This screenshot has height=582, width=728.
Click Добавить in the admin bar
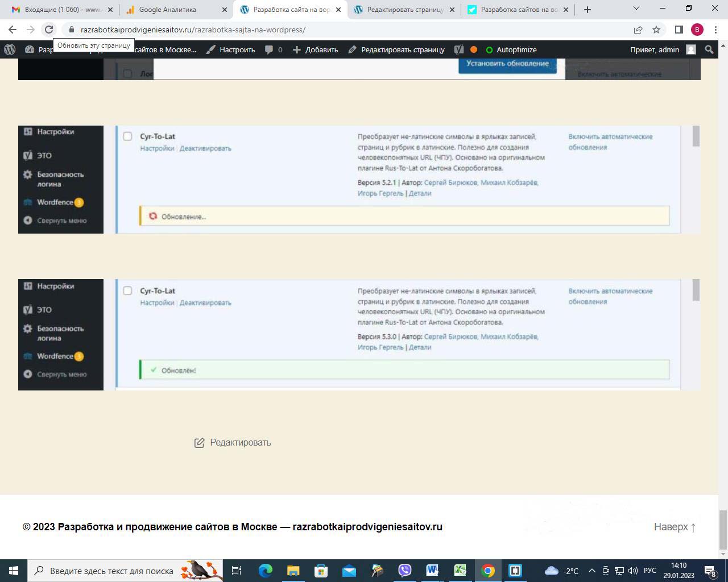pyautogui.click(x=315, y=49)
